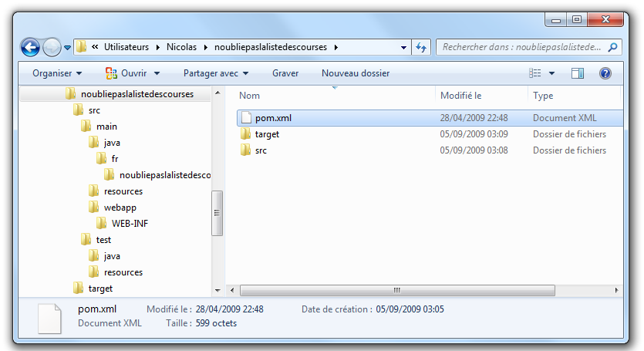This screenshot has height=351, width=644.
Task: Click the Back navigation arrow button
Action: [30, 48]
